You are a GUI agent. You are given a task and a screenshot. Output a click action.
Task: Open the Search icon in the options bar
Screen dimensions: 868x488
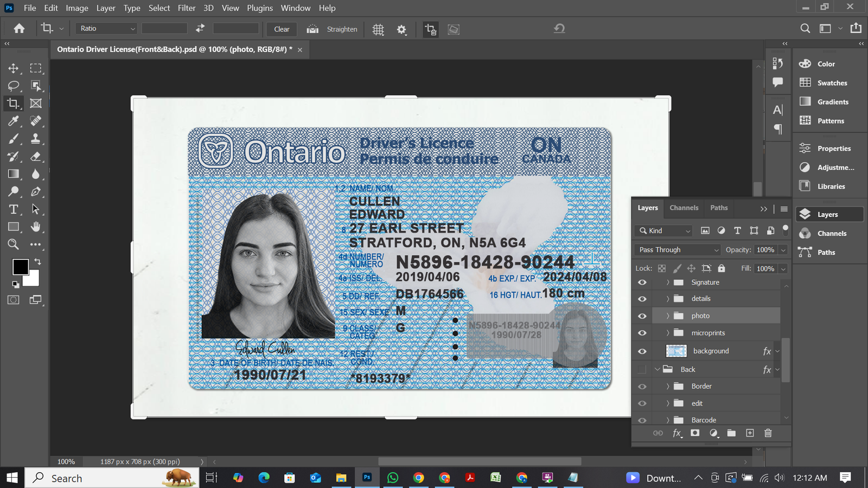coord(806,29)
